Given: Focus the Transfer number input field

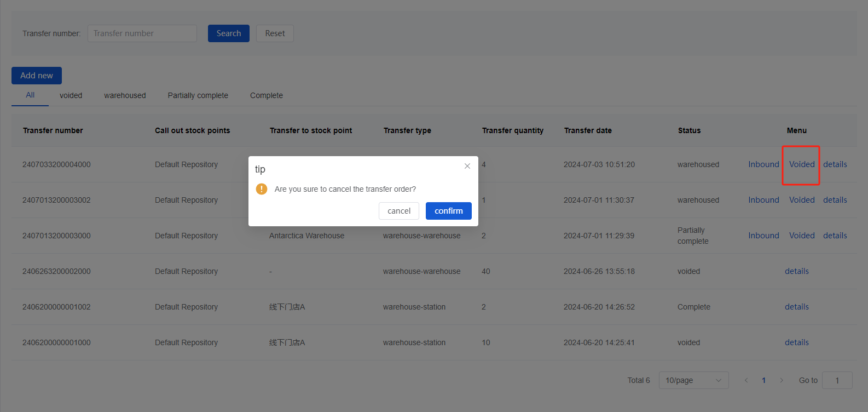Looking at the screenshot, I should tap(142, 33).
